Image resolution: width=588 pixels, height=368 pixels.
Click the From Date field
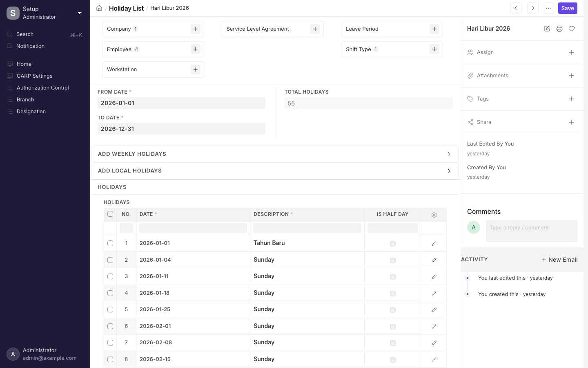[181, 103]
